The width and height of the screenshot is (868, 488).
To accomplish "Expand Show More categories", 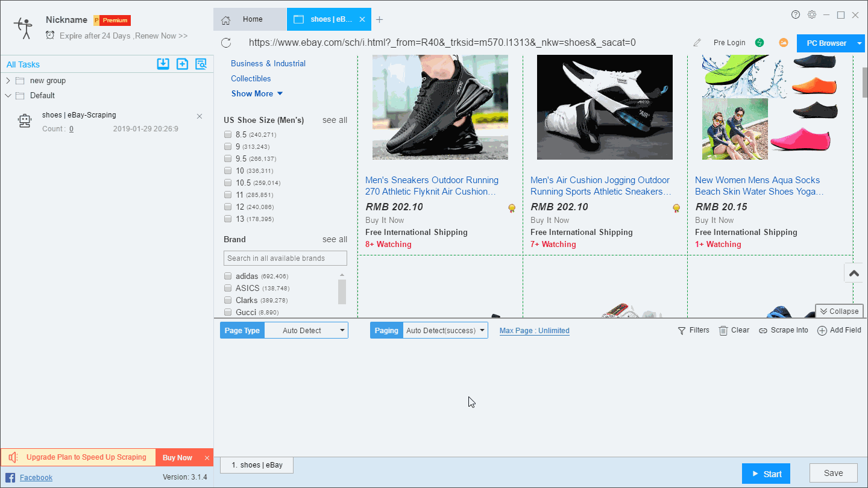I will tap(257, 93).
